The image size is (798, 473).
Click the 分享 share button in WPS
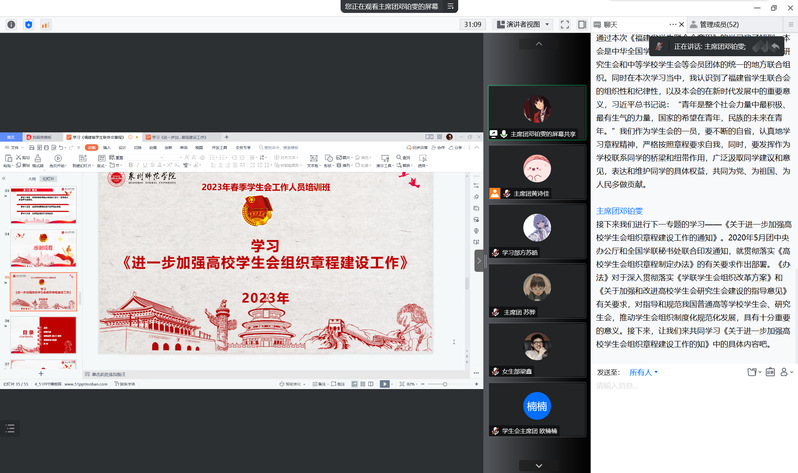point(457,147)
